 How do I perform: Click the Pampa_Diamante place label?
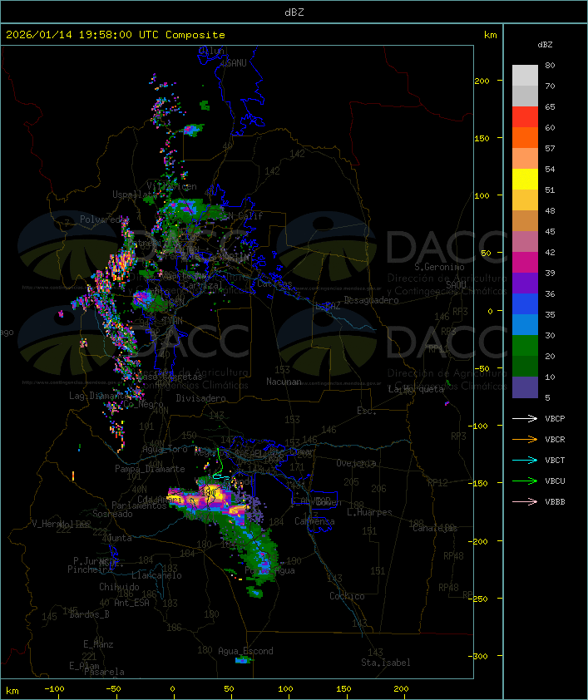(x=150, y=469)
